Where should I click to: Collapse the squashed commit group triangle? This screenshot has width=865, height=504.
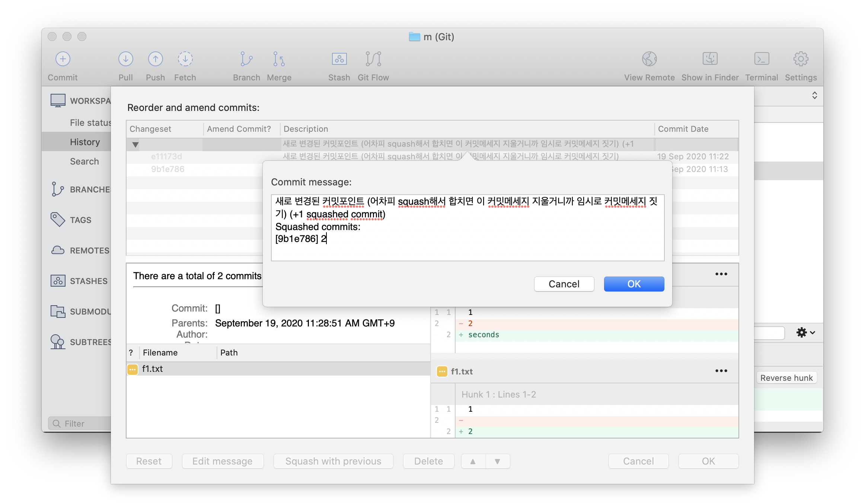click(x=135, y=144)
